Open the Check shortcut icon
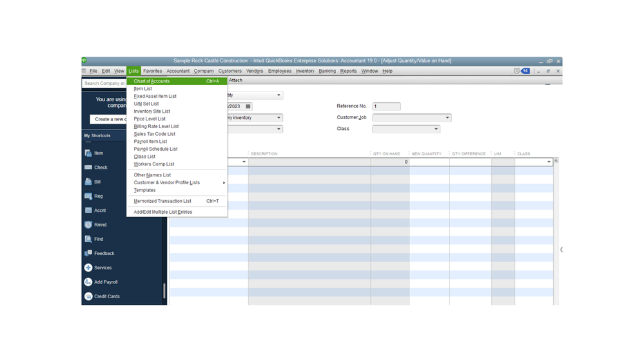 88,167
